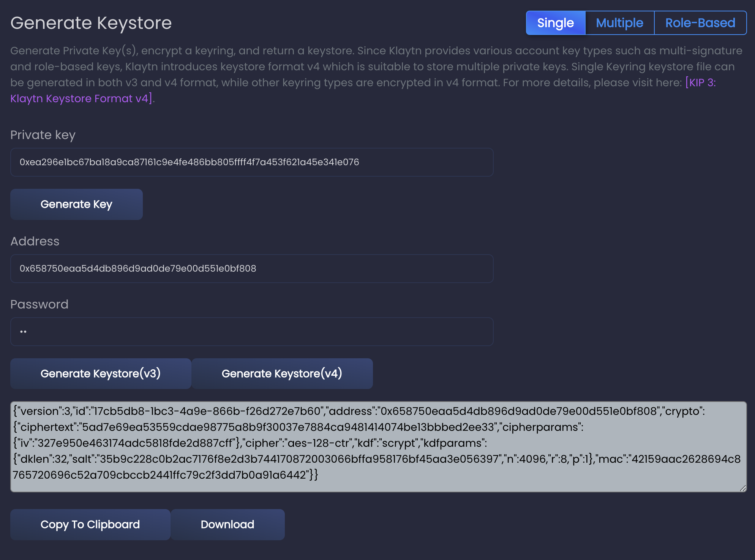Copy keystore to clipboard
The height and width of the screenshot is (560, 755).
[x=90, y=524]
